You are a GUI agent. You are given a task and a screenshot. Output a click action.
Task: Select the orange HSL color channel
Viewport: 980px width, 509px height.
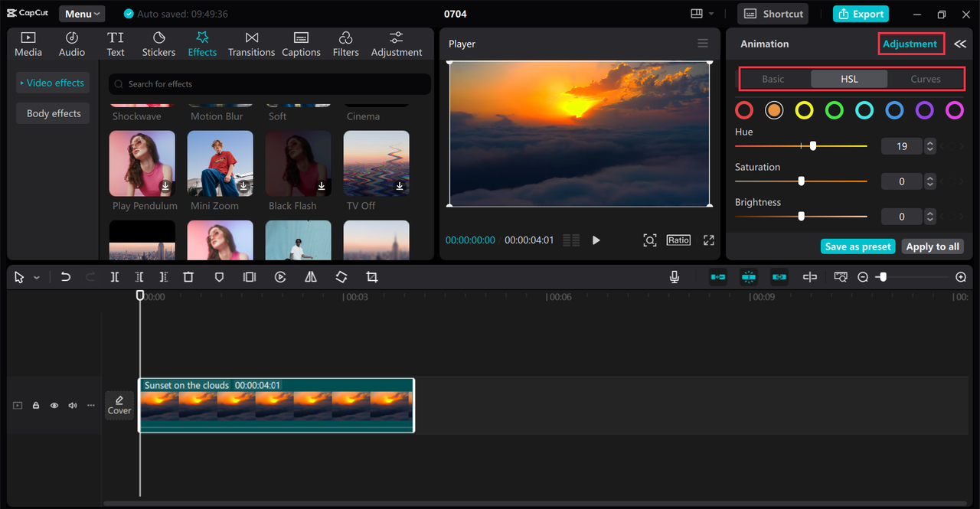pos(774,110)
